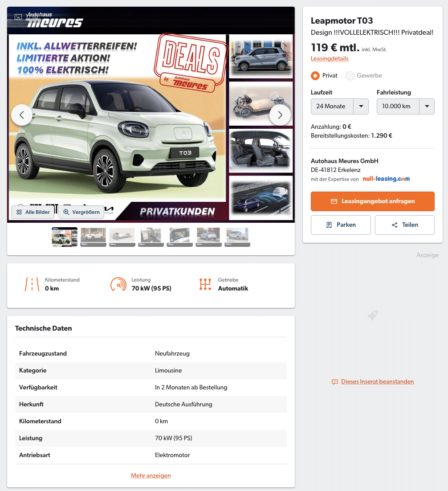Open Alle Bilder gallery view
448x491 pixels.
click(x=33, y=212)
